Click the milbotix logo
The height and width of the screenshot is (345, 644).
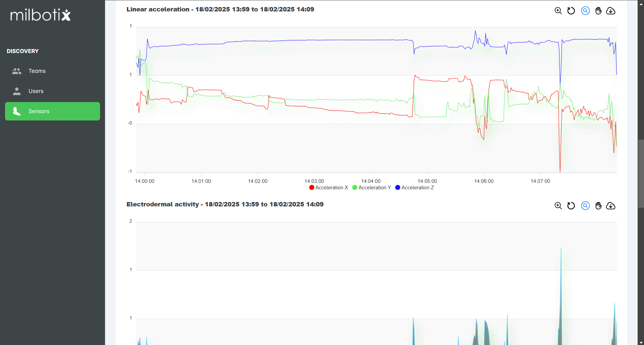click(x=40, y=15)
